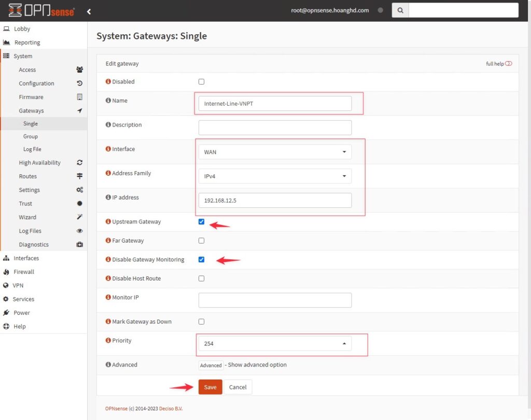This screenshot has width=531, height=420.
Task: Click the info icon beside Interface
Action: coord(108,149)
